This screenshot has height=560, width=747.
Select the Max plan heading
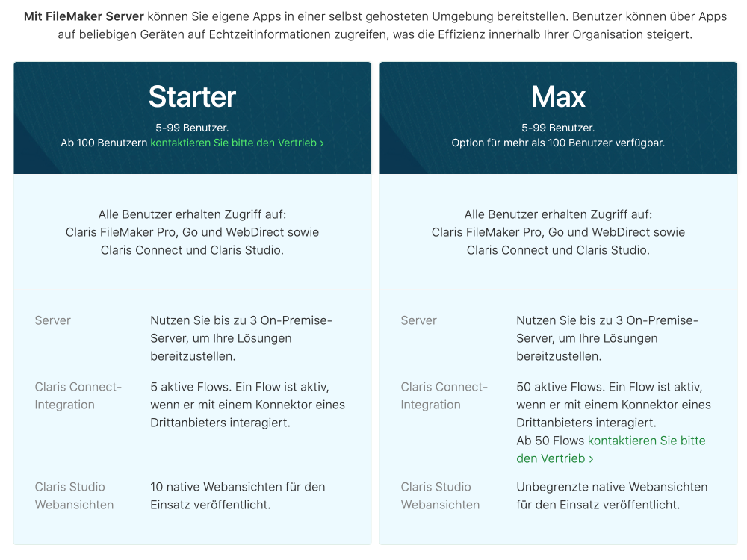click(x=558, y=96)
